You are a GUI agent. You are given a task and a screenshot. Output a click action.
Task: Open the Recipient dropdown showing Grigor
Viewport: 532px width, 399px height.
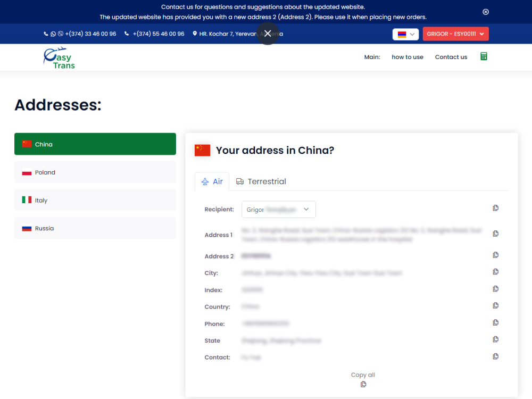(x=279, y=209)
